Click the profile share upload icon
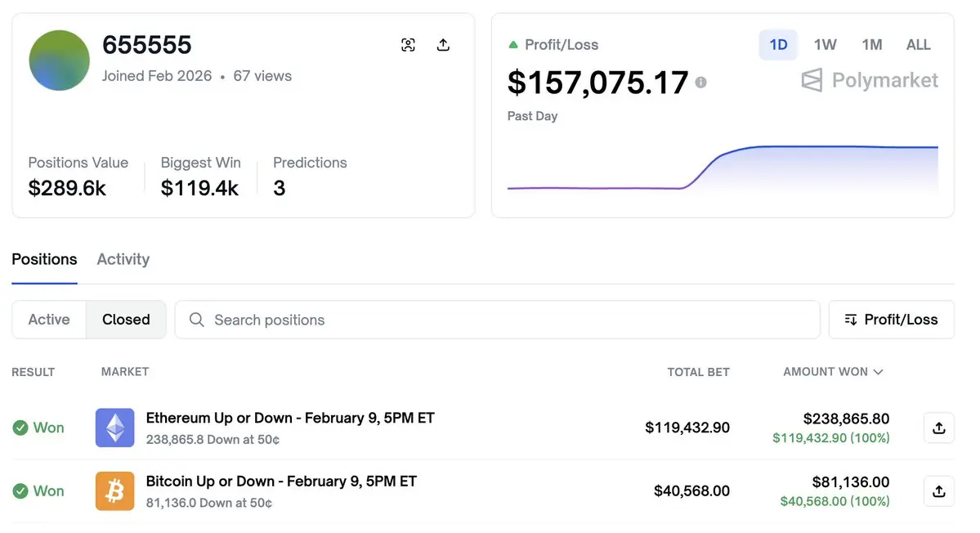This screenshot has height=533, width=980. tap(443, 45)
